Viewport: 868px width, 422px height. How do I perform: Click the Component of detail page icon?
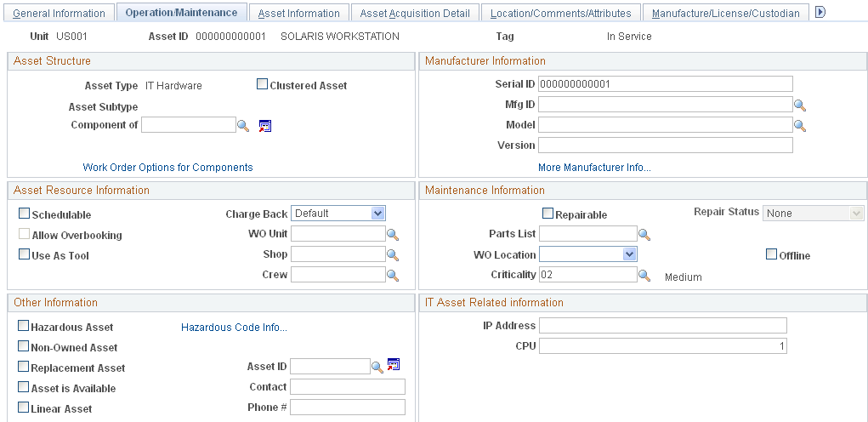pos(265,126)
